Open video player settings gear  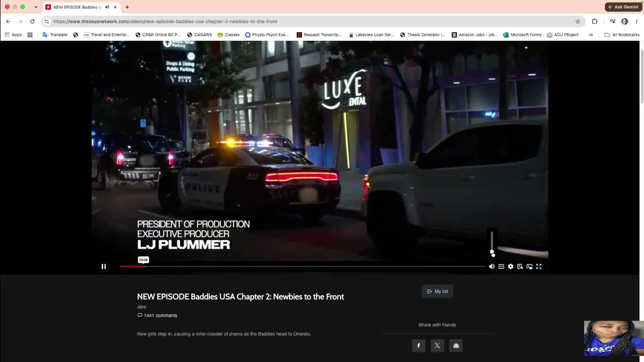511,266
